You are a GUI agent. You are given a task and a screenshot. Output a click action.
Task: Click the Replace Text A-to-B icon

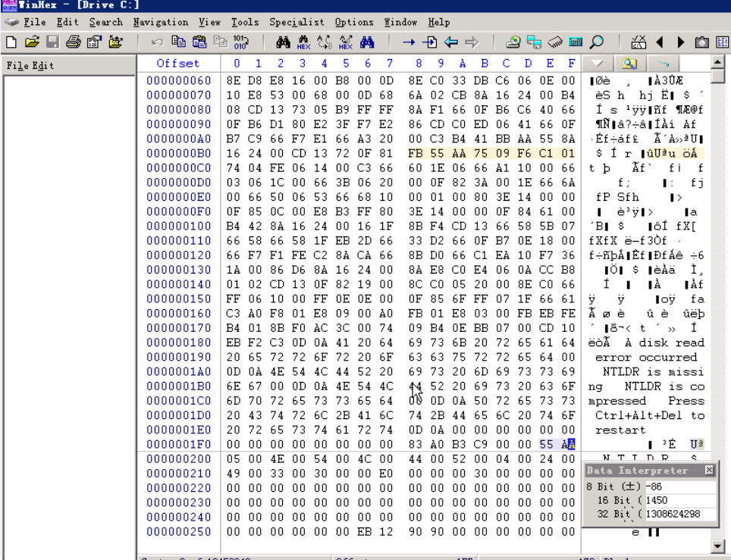pos(325,42)
